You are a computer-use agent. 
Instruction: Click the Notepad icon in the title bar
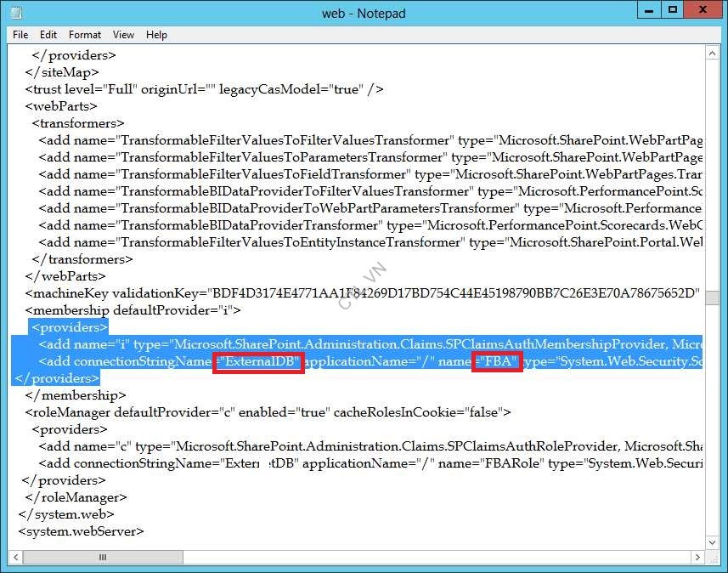13,12
